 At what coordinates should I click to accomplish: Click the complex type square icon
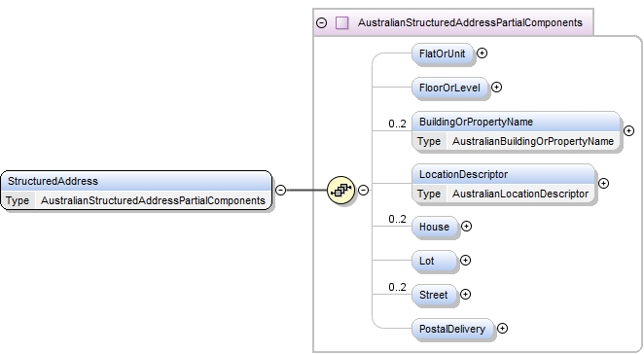pyautogui.click(x=341, y=23)
